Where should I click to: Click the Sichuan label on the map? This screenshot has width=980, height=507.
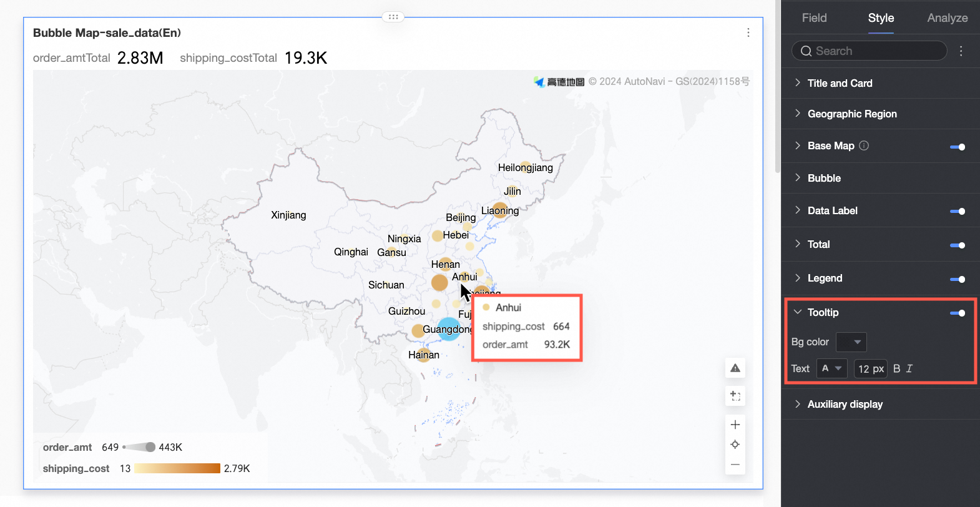[386, 285]
